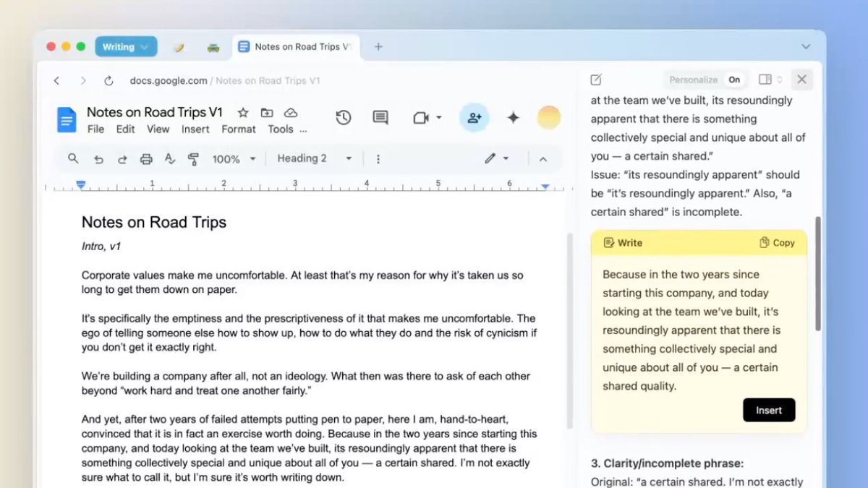Click the docs.google.com address bar

click(x=225, y=81)
